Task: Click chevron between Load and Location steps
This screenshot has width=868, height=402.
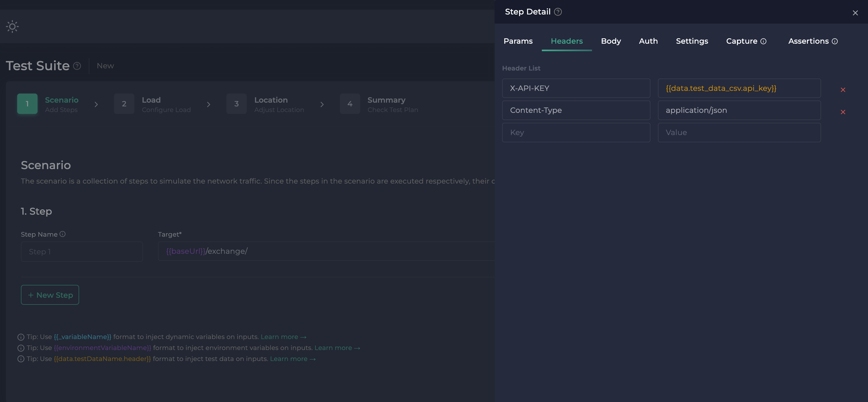Action: click(x=209, y=104)
